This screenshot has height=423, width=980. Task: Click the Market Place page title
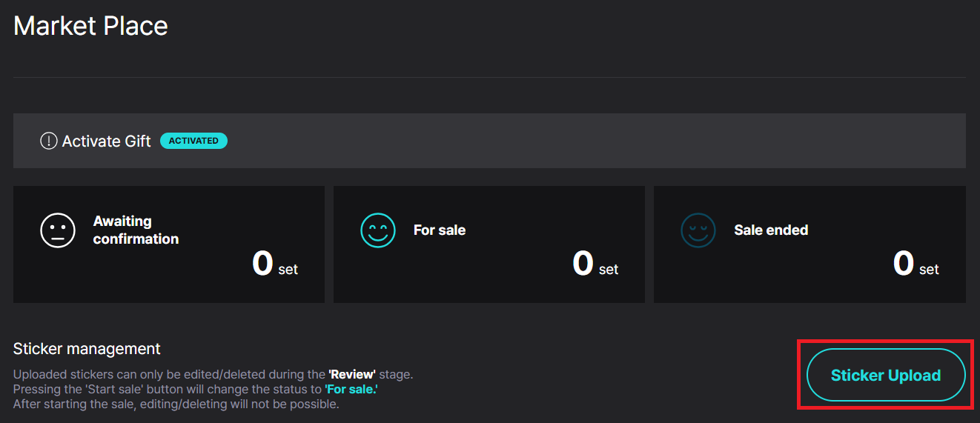click(x=90, y=26)
